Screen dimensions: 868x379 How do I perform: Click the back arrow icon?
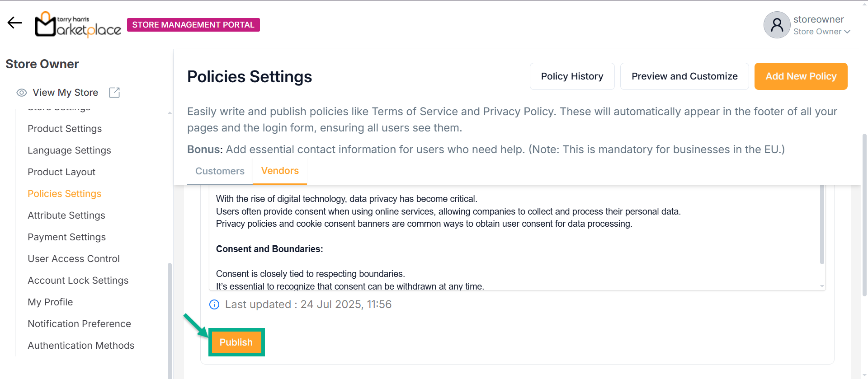click(x=14, y=23)
